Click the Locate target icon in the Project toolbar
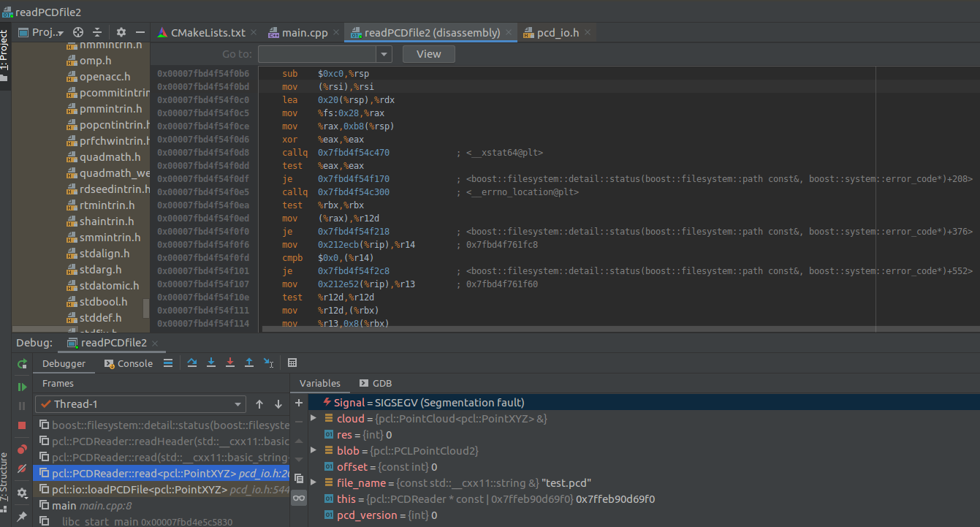Viewport: 980px width, 527px height. pos(78,32)
